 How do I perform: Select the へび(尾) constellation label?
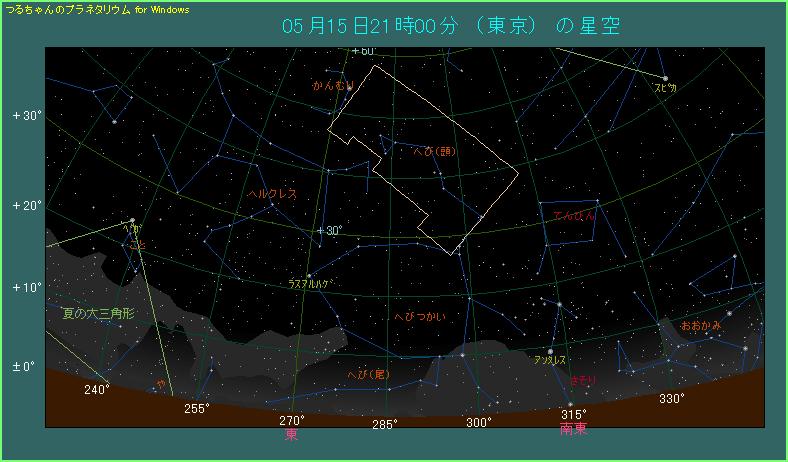click(x=365, y=373)
